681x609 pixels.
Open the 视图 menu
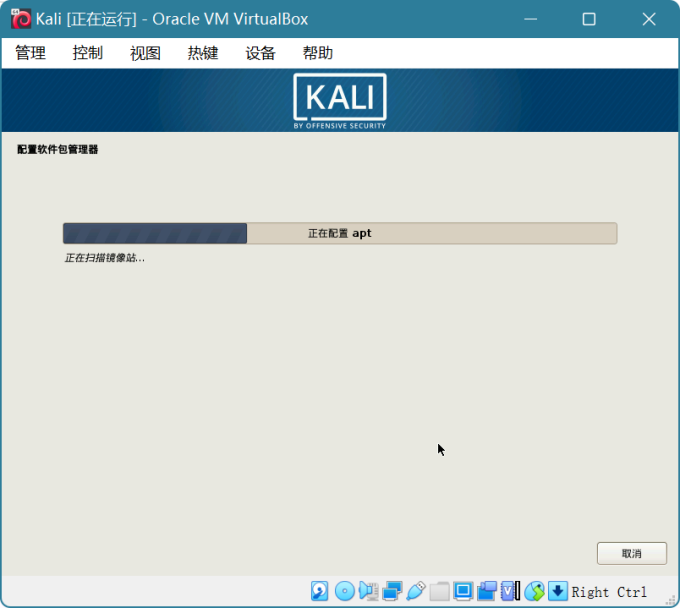pos(145,53)
